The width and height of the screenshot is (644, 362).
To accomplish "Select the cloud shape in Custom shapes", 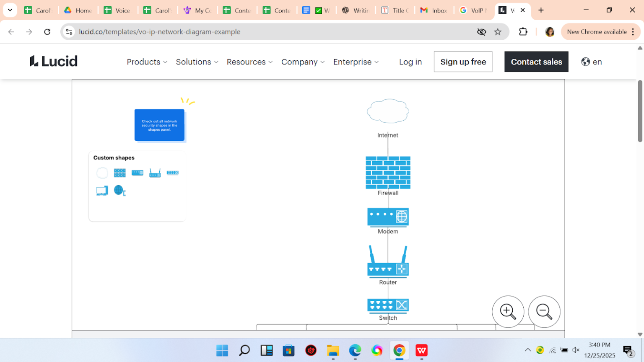I will click(x=102, y=173).
